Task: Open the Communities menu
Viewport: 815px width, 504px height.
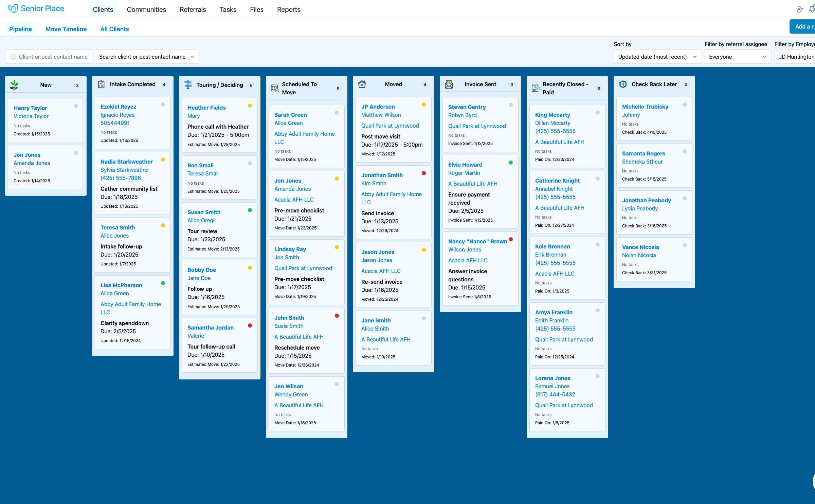Action: click(146, 10)
